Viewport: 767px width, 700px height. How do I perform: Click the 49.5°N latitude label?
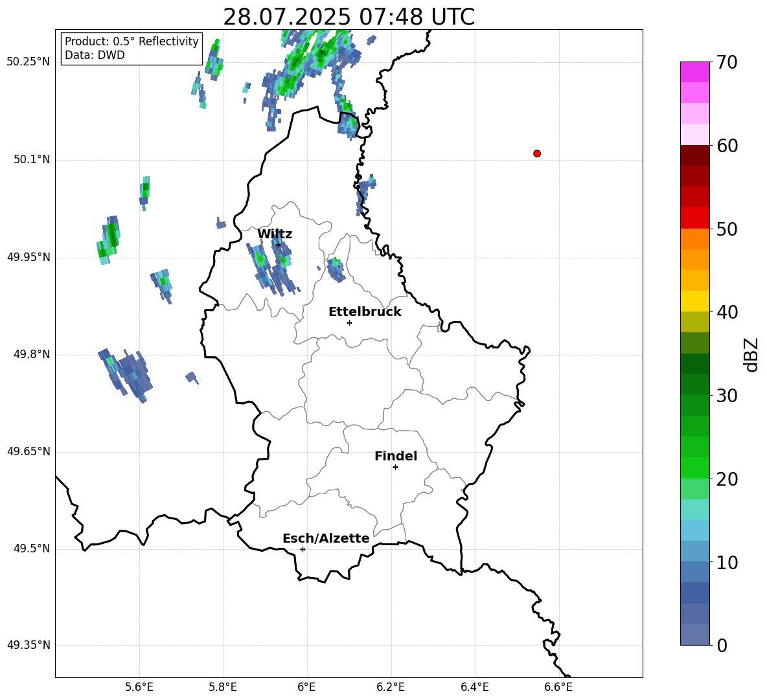pyautogui.click(x=32, y=548)
